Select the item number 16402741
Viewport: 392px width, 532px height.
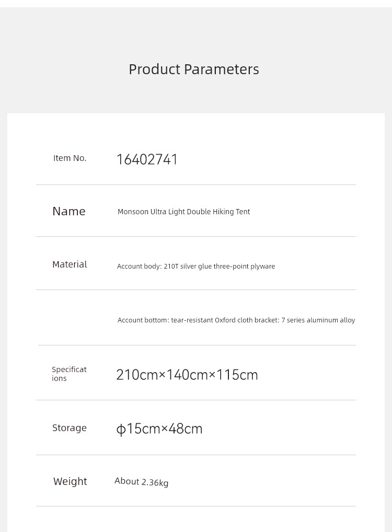[147, 159]
